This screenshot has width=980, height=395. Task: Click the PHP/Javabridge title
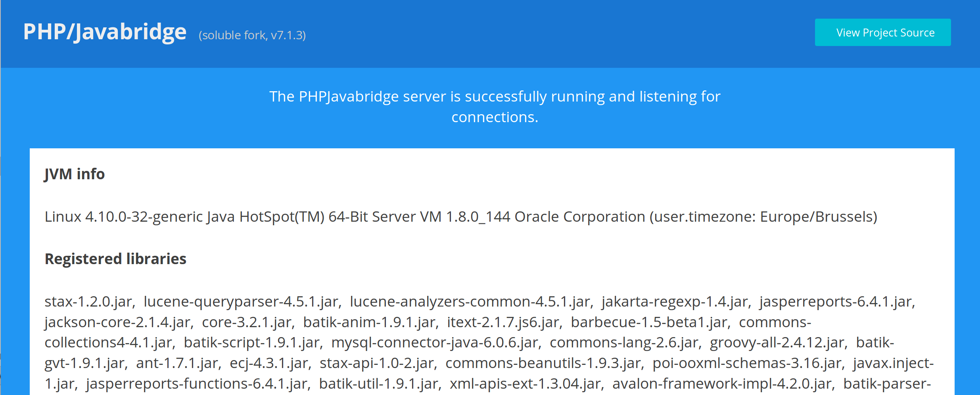(x=105, y=32)
